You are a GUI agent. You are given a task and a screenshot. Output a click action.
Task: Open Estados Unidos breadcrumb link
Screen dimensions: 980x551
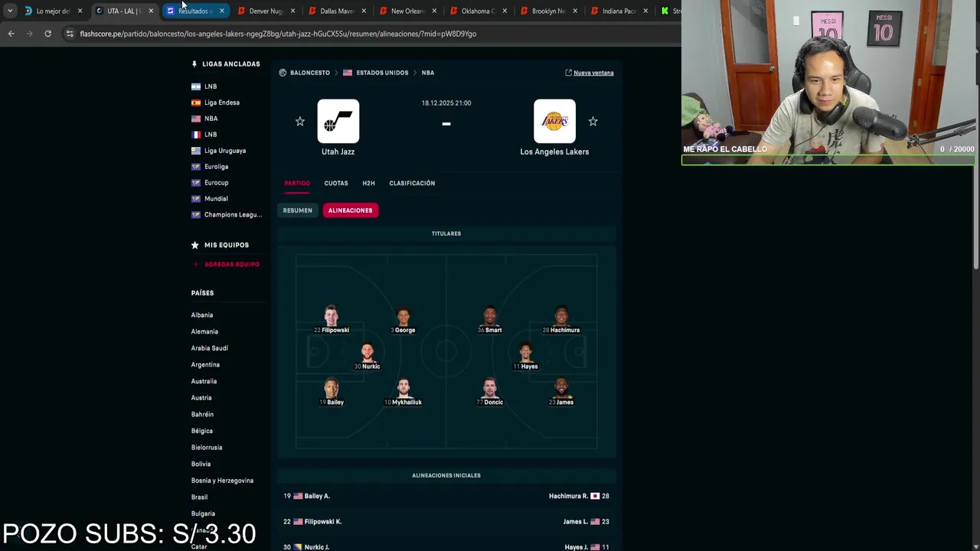click(381, 73)
